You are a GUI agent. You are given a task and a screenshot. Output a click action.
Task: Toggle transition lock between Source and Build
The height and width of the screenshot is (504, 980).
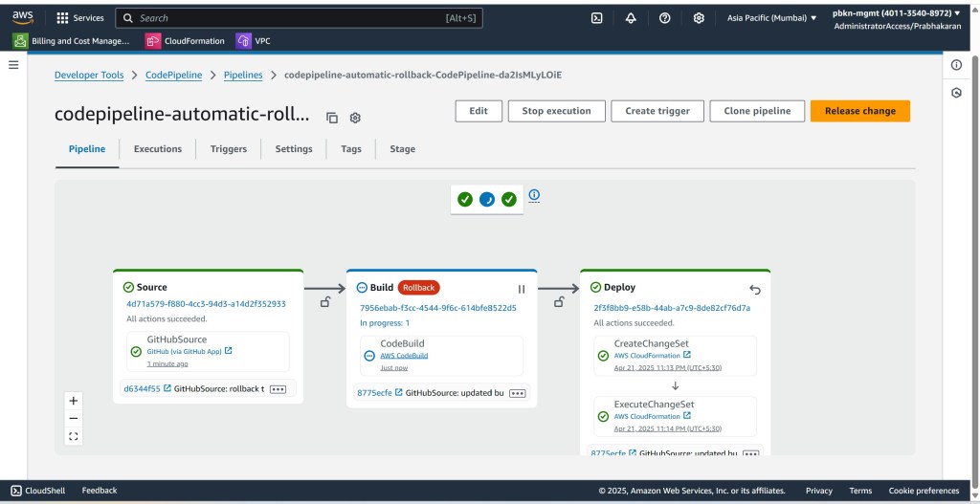click(325, 302)
